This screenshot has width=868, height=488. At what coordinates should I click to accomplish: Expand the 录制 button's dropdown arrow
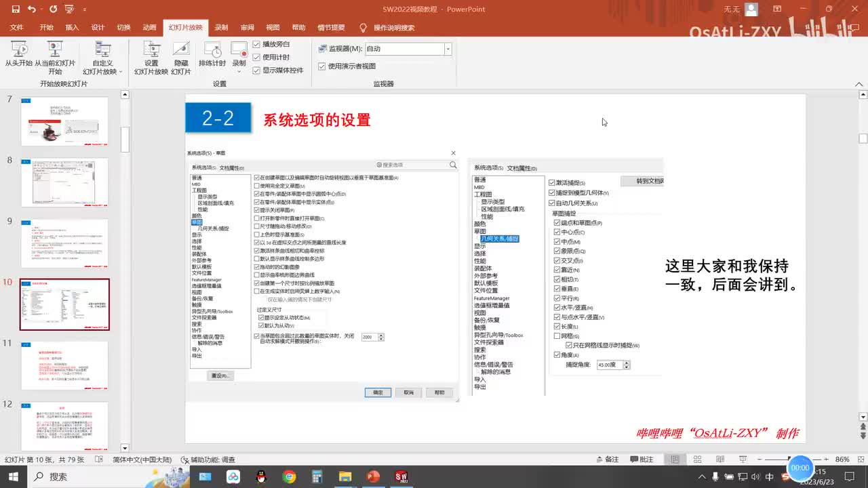[x=239, y=70]
